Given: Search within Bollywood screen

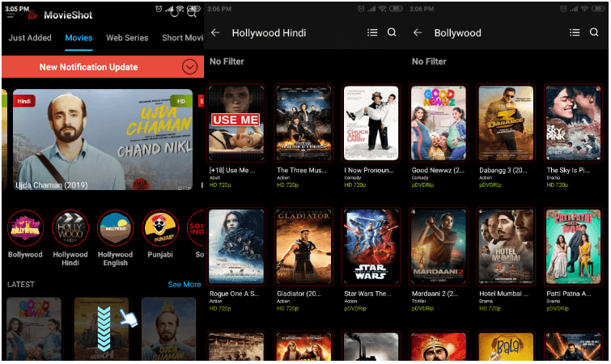Looking at the screenshot, I should click(x=594, y=32).
